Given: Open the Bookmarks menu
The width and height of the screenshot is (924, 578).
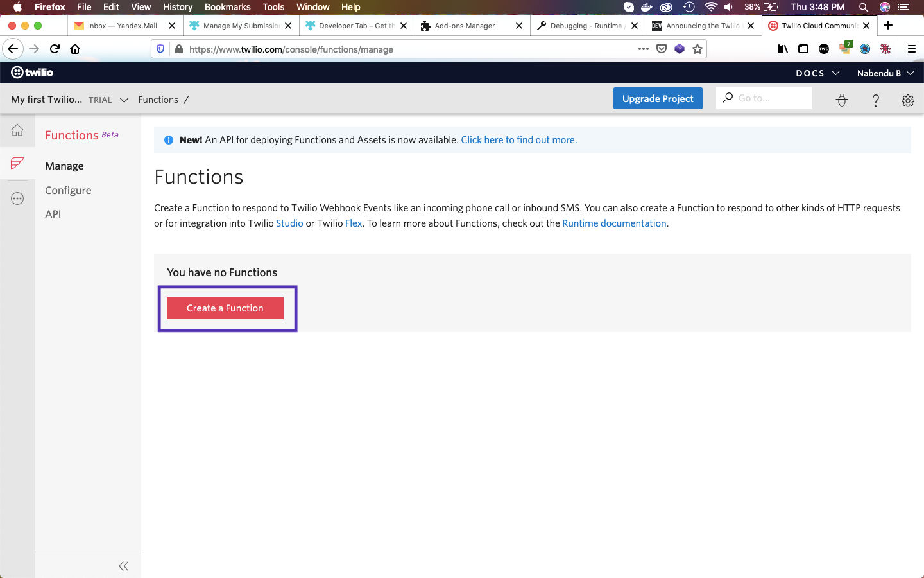Looking at the screenshot, I should click(227, 7).
